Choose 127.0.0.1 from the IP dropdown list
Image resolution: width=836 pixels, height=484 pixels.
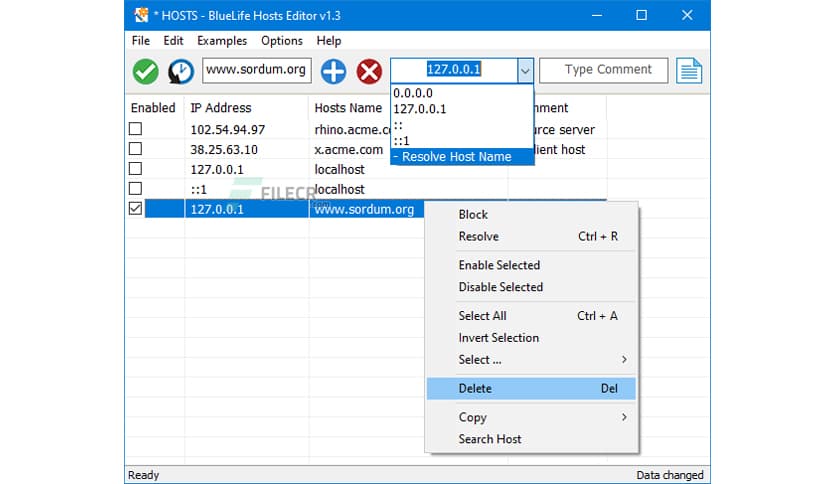pyautogui.click(x=462, y=109)
